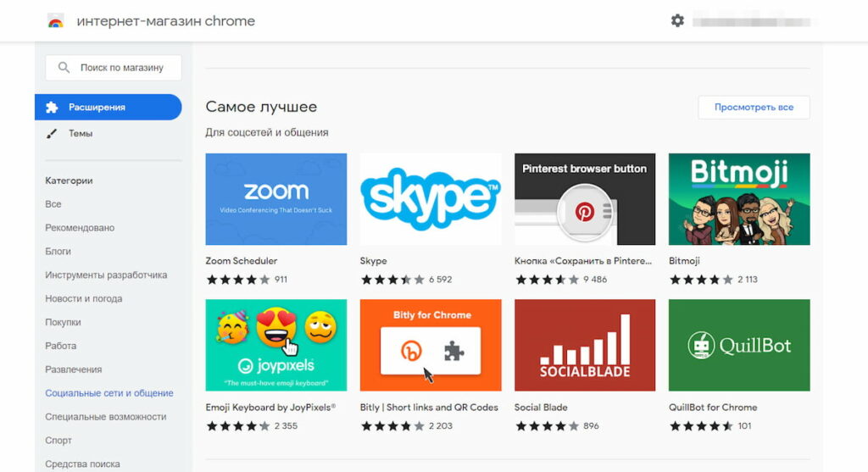Screen dimensions: 868x472
Task: Click Bitly star rating
Action: pos(392,426)
